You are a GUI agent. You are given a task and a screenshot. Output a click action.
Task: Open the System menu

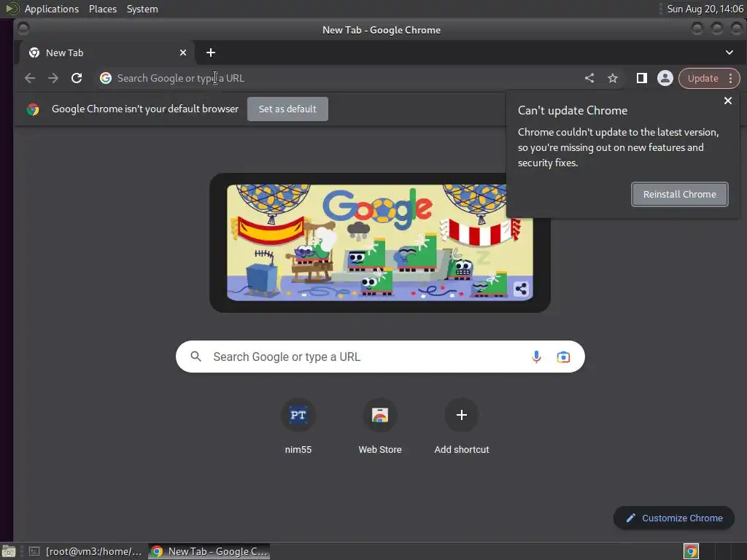tap(142, 9)
